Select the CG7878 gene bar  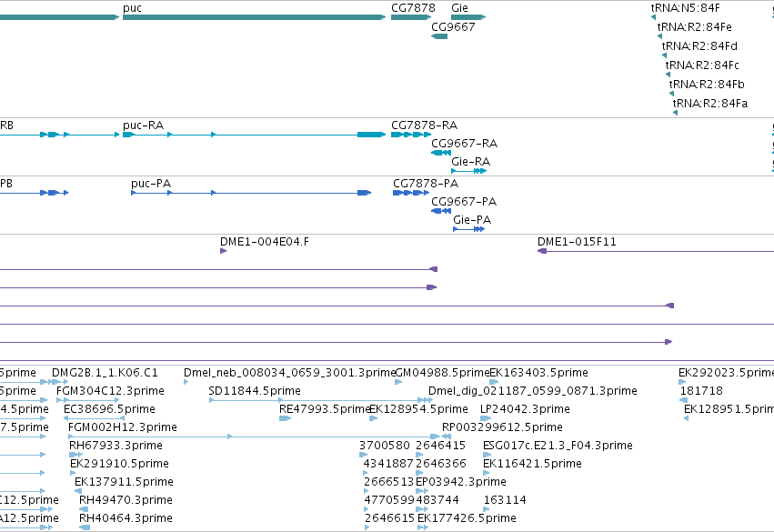(411, 17)
